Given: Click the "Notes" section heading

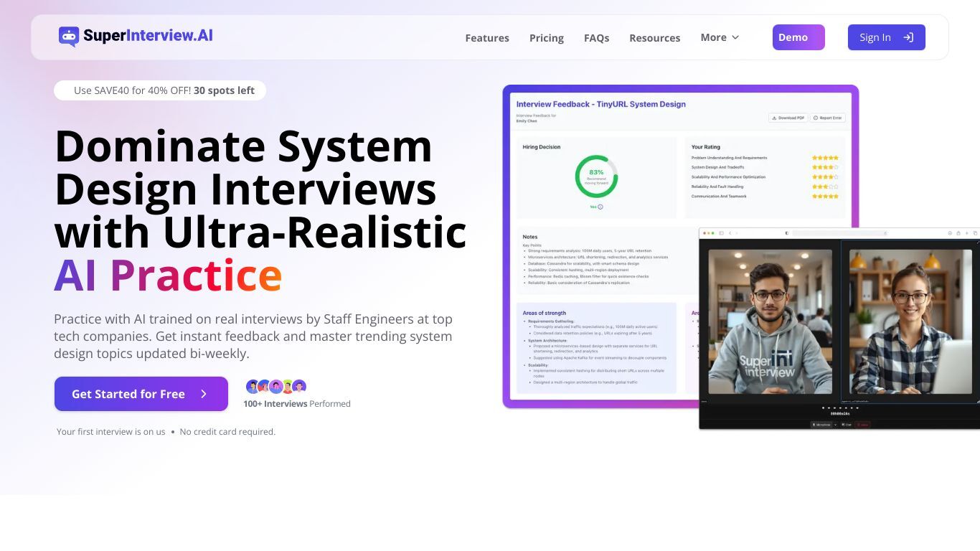Looking at the screenshot, I should [x=530, y=237].
